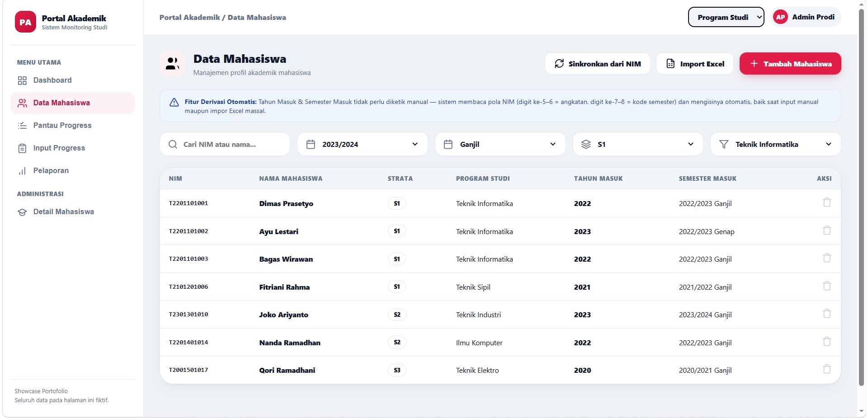Viewport: 868px width, 418px height.
Task: Open Detail Mahasiswa under Administrasi
Action: click(73, 212)
